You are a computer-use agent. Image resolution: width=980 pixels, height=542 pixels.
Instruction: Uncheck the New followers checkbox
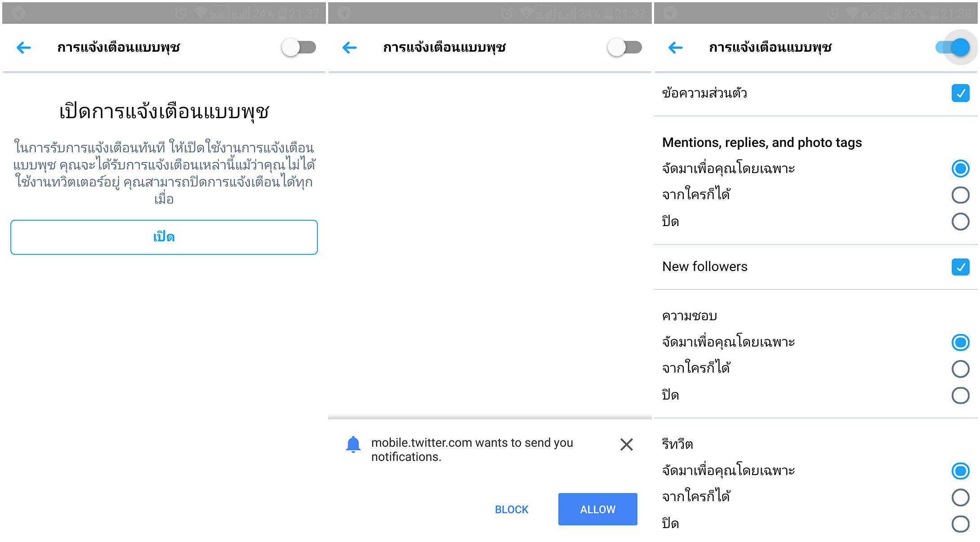point(960,267)
